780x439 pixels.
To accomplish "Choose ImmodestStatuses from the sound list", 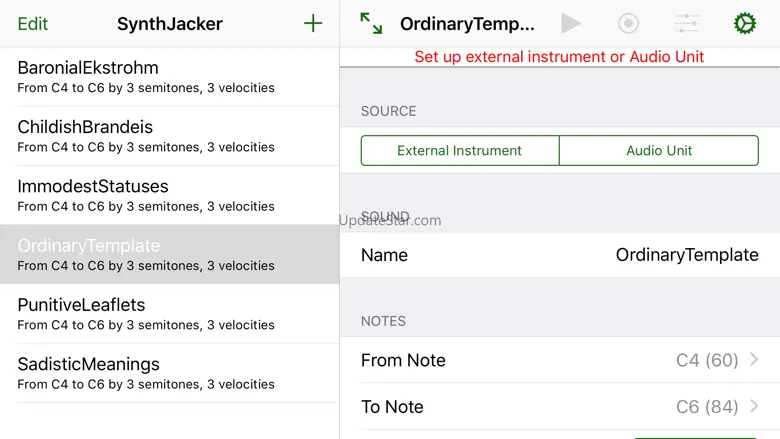I will pyautogui.click(x=169, y=195).
